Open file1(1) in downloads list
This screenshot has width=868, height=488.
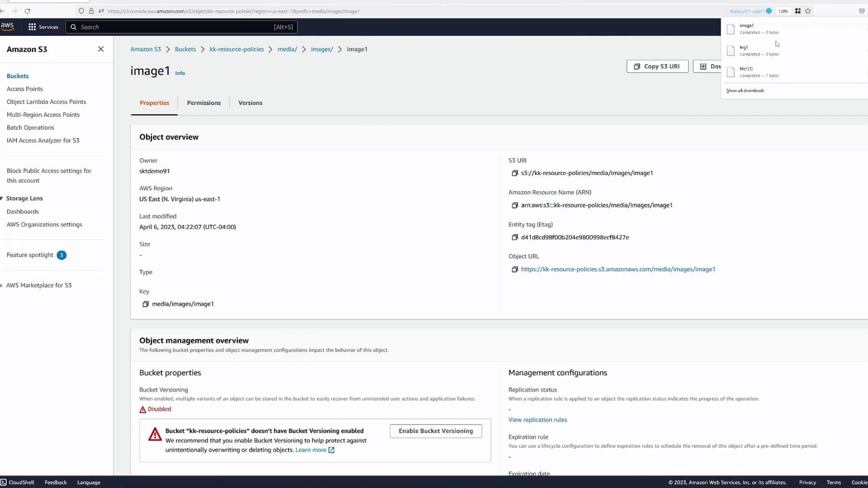pos(794,72)
